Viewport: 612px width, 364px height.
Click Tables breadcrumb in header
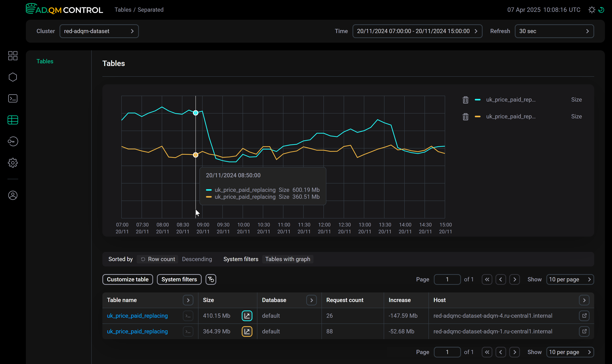[x=123, y=10]
